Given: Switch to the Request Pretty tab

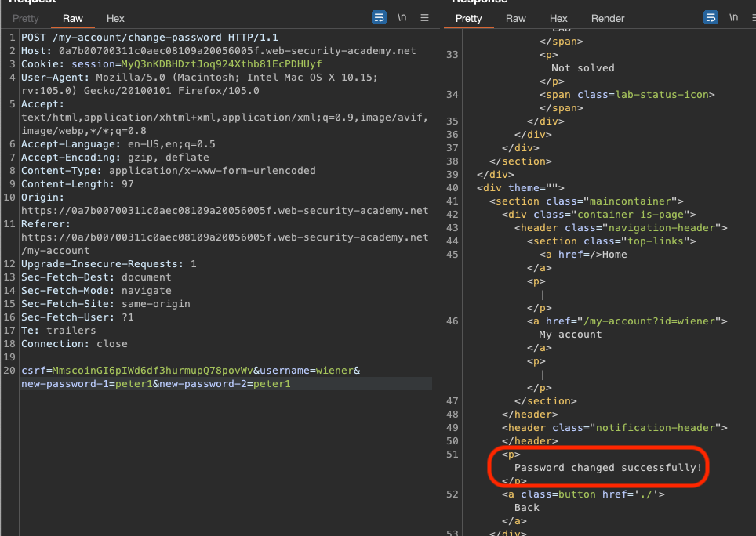Looking at the screenshot, I should pyautogui.click(x=25, y=18).
